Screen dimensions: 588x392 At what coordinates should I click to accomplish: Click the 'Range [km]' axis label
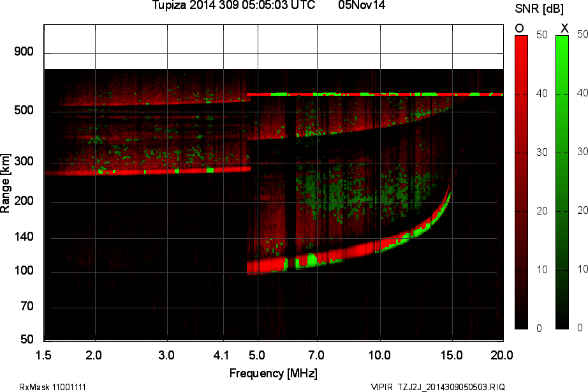[5, 183]
